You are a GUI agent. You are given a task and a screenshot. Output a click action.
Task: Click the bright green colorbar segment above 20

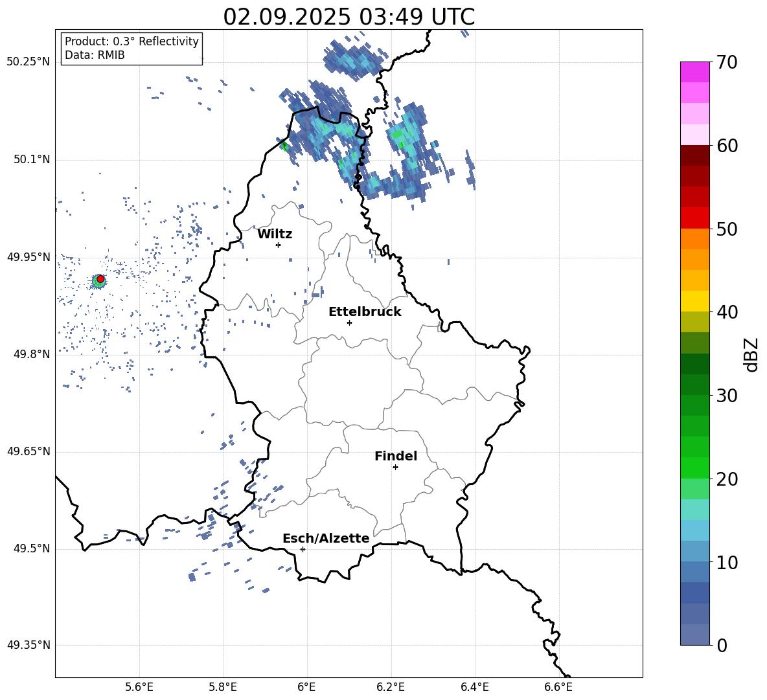pos(695,468)
